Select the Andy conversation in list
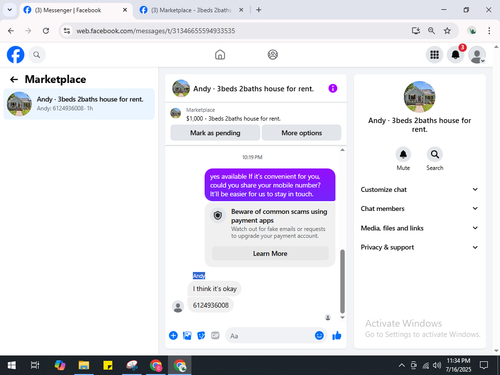 79,104
